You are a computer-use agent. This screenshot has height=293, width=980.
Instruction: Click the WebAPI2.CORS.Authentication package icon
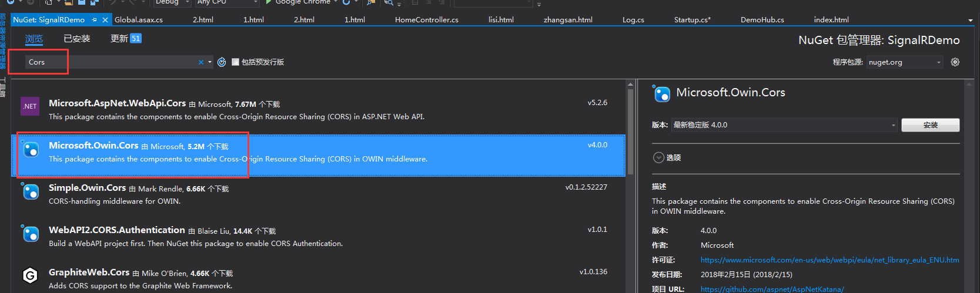point(30,234)
